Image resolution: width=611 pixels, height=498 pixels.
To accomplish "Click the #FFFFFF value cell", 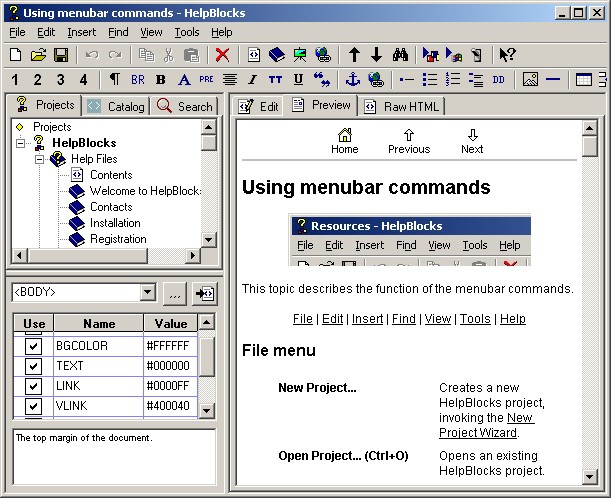I will coord(170,346).
